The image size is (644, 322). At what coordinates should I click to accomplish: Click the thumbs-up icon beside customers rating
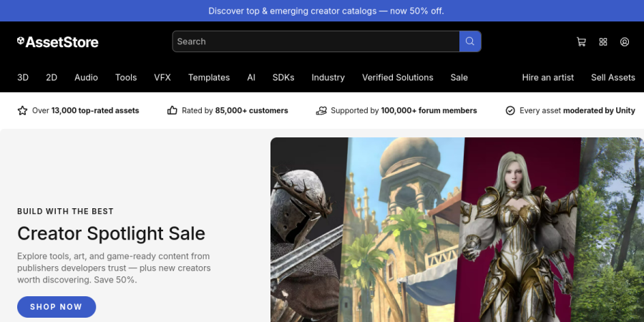[172, 110]
